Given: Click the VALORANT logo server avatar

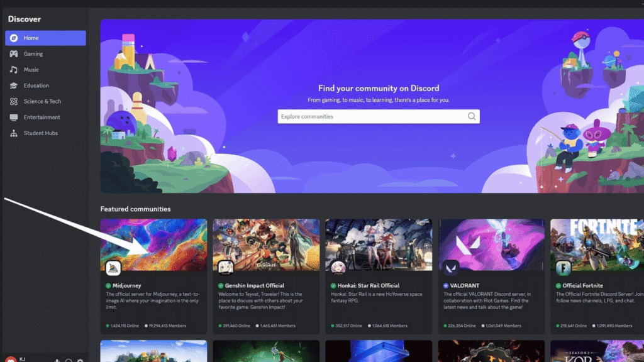Looking at the screenshot, I should (x=450, y=268).
